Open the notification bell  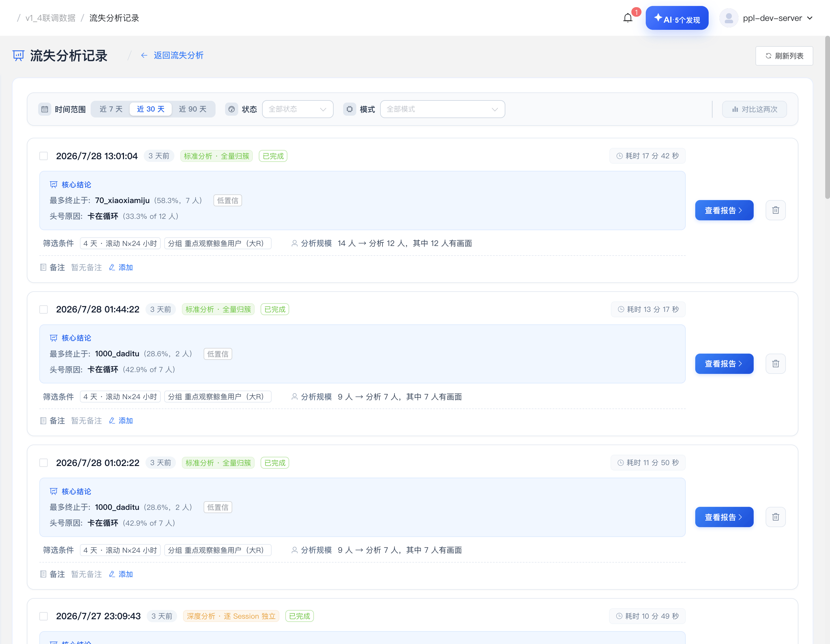point(628,18)
